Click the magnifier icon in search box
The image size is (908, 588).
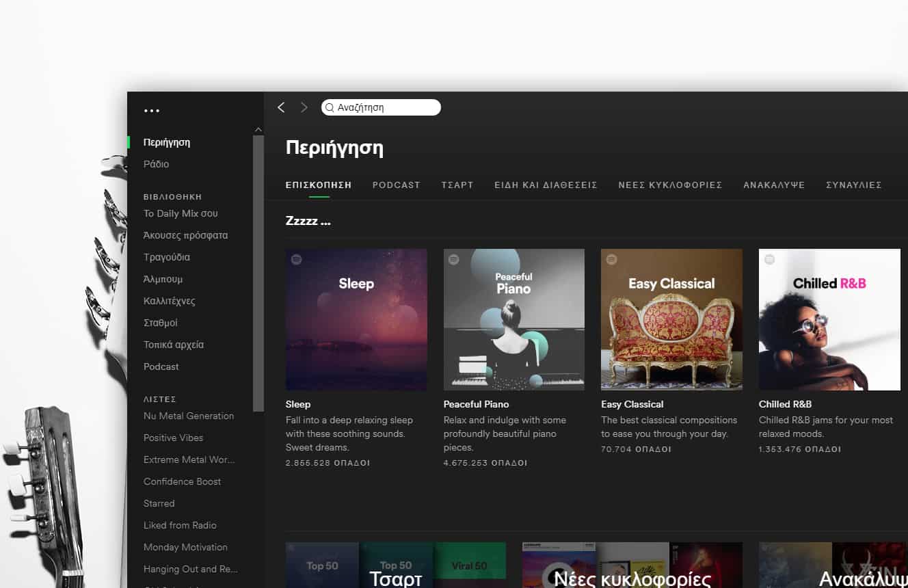point(330,107)
